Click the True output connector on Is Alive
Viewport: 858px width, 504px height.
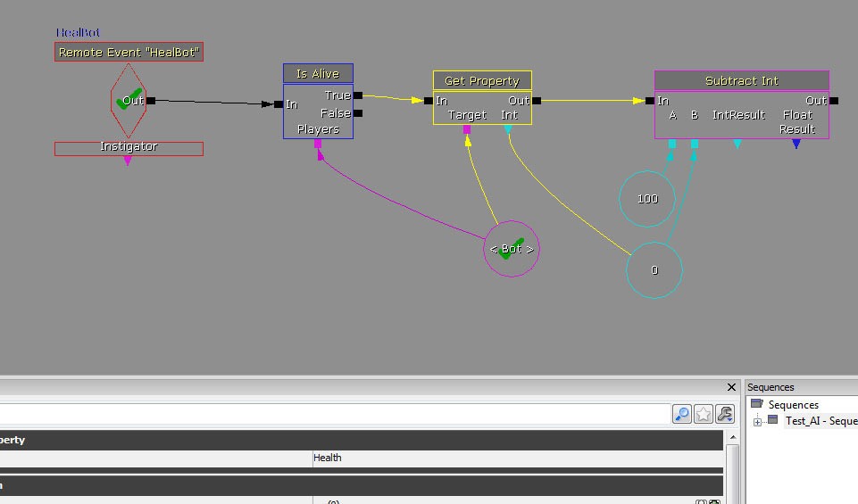358,95
